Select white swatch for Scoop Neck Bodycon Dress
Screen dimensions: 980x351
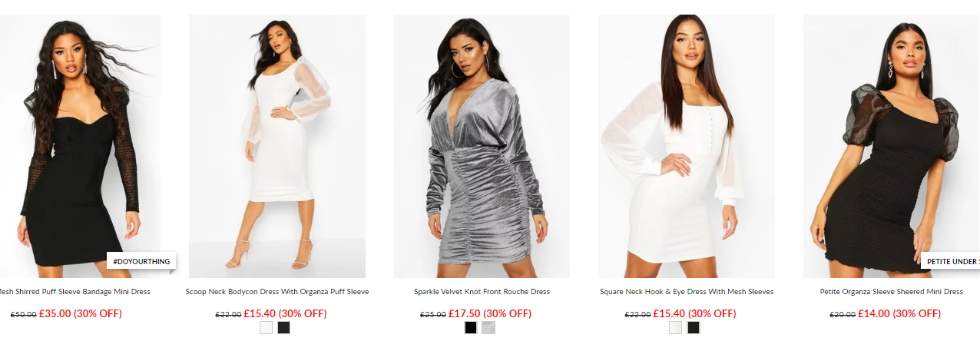pos(267,328)
